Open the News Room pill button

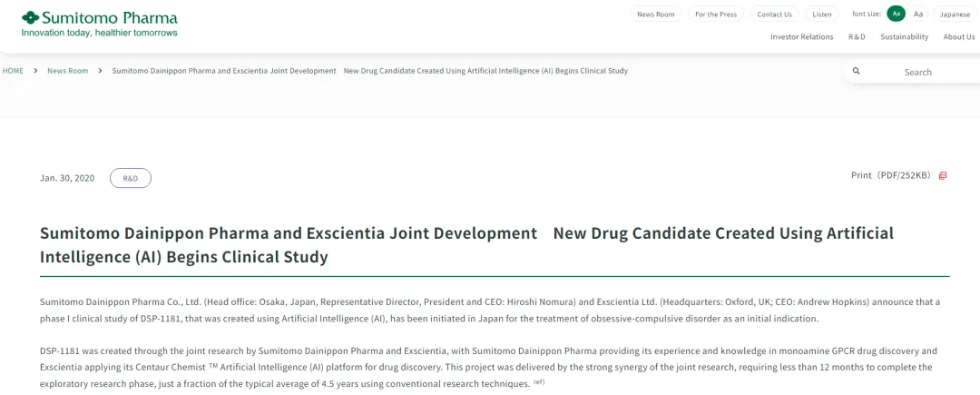655,14
